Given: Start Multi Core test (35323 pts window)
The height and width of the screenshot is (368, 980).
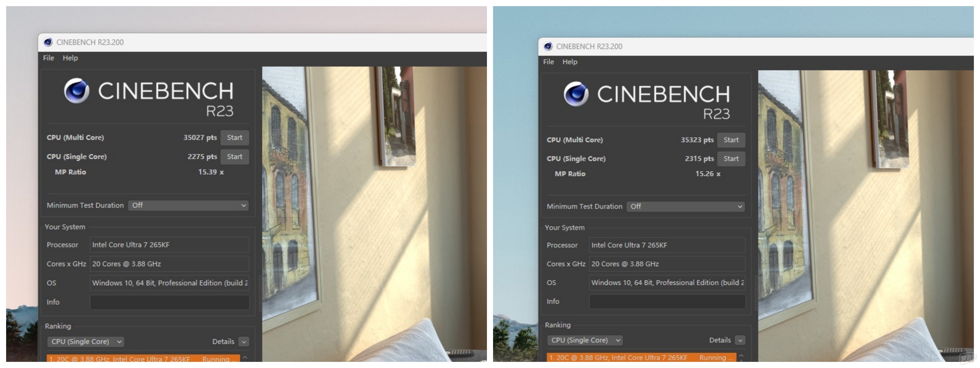Looking at the screenshot, I should pyautogui.click(x=731, y=140).
